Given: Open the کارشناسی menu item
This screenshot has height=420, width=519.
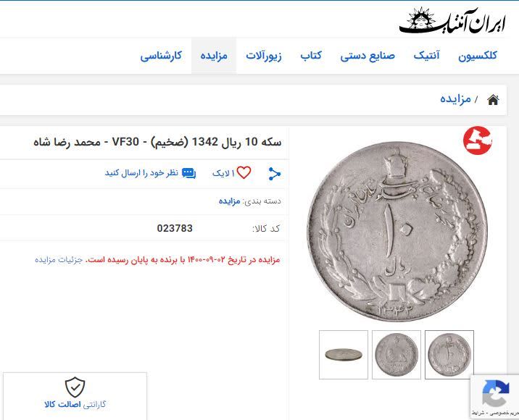Looking at the screenshot, I should tap(161, 56).
